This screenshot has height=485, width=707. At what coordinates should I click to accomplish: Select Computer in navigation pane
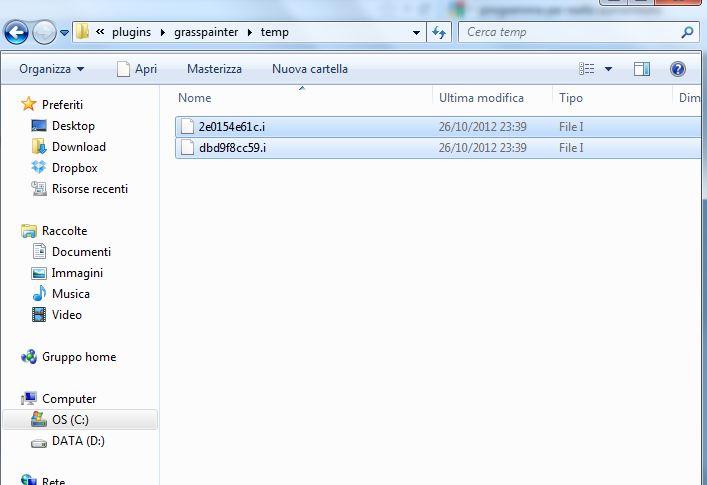point(69,399)
